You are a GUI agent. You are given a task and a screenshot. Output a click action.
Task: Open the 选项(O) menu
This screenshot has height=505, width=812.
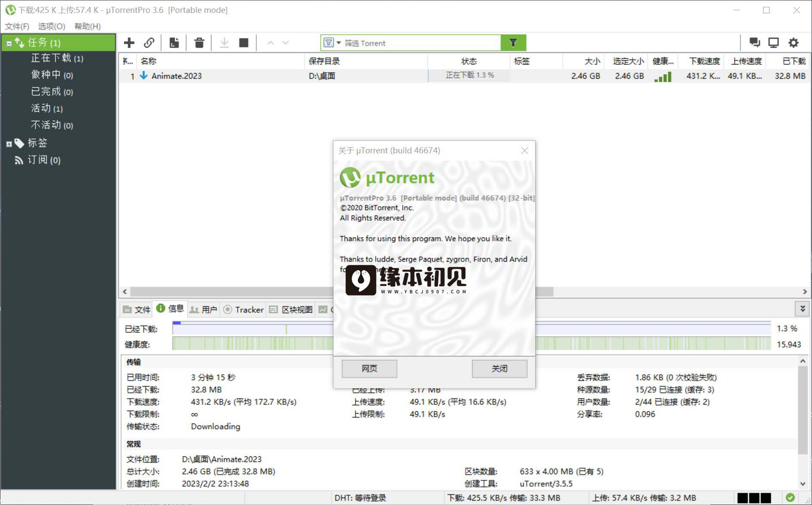coord(52,26)
